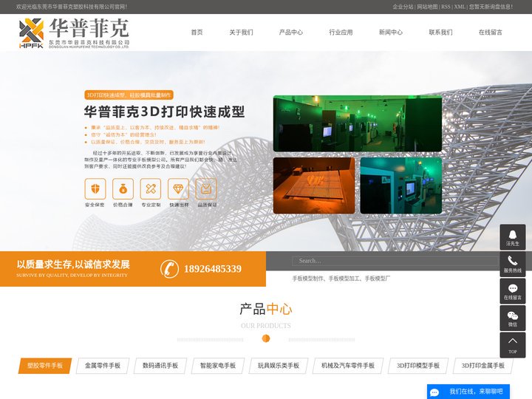Click the HPFK company logo
The image size is (532, 399).
point(75,33)
